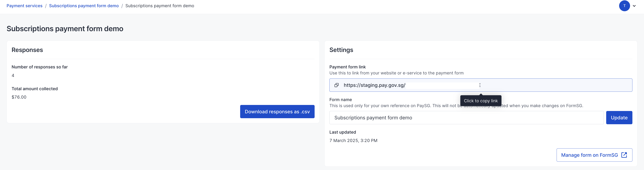
Task: Open Manage form on FormSG
Action: tap(589, 155)
